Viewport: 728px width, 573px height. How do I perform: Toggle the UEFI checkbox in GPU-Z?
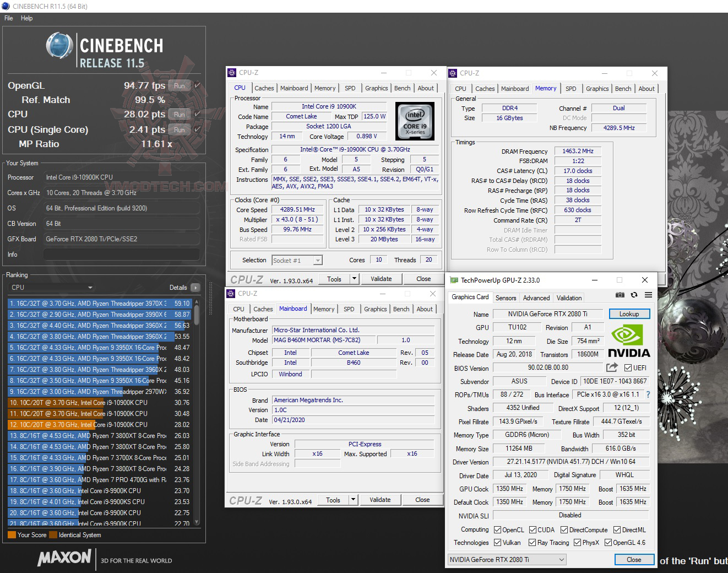click(x=628, y=368)
